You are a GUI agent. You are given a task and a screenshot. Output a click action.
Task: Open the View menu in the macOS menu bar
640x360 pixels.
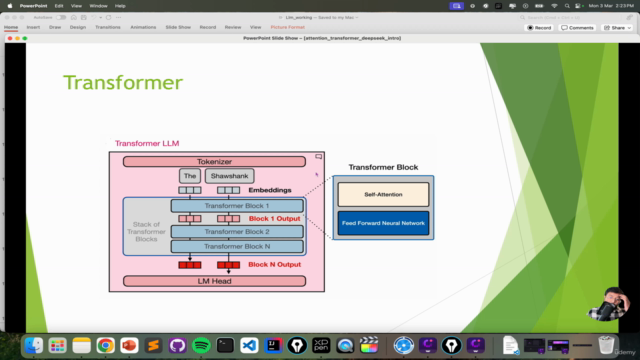click(x=76, y=6)
